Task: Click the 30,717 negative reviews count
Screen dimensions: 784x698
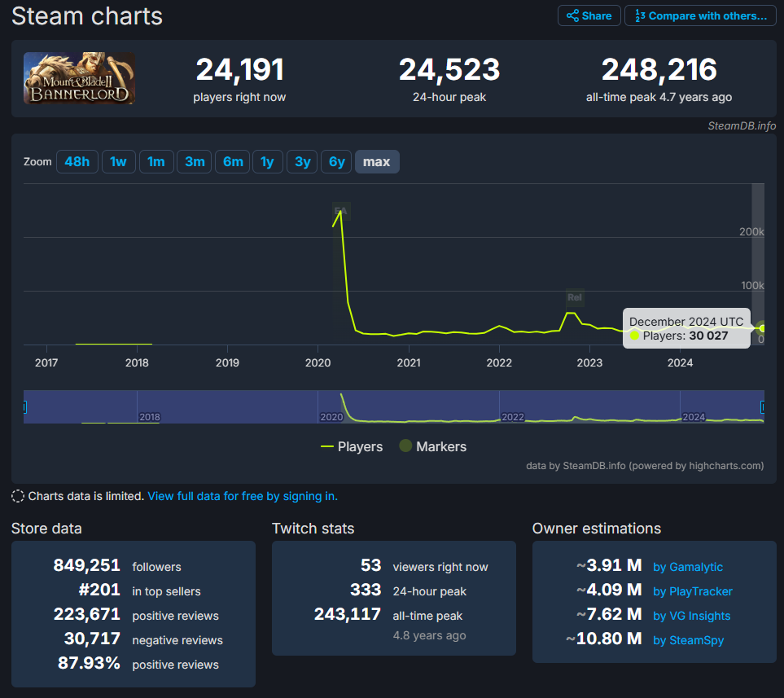Action: click(x=92, y=639)
